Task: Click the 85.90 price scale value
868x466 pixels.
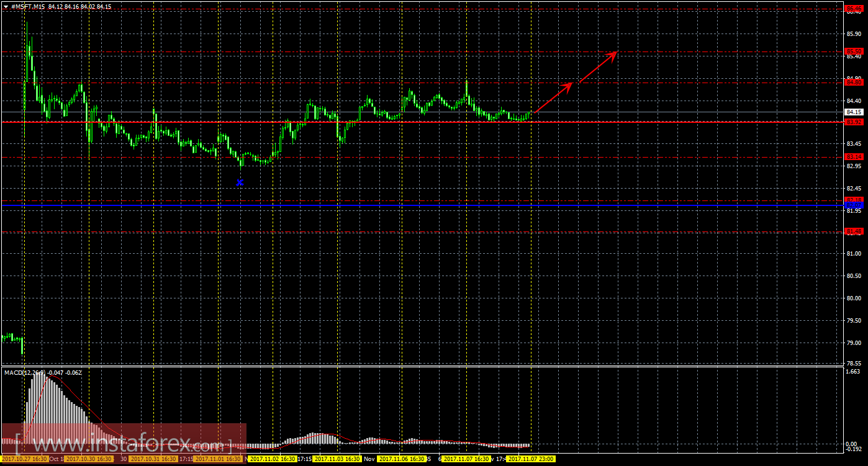Action: pos(854,34)
